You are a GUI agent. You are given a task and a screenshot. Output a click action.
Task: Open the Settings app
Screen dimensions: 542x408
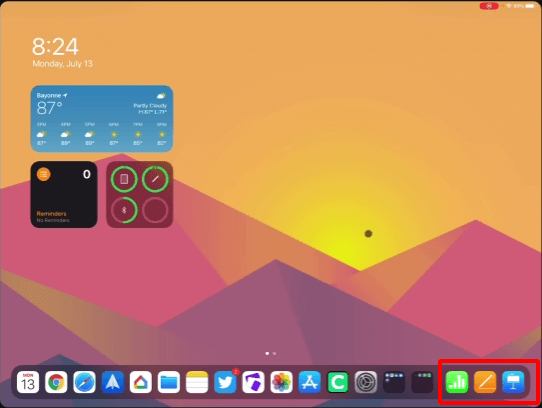click(366, 382)
